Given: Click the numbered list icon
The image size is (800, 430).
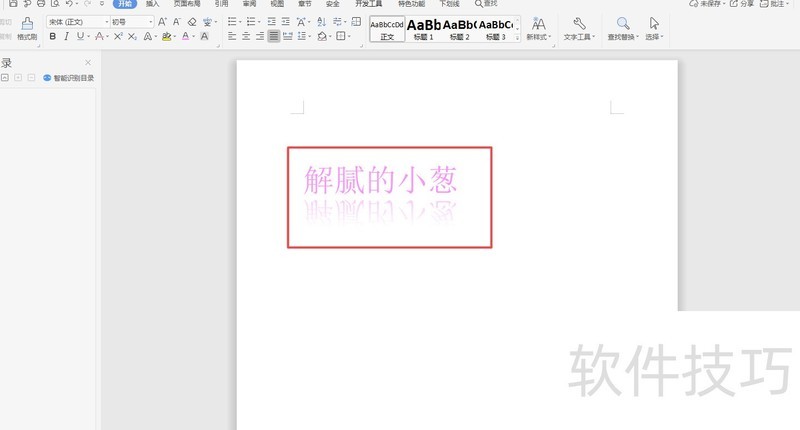Looking at the screenshot, I should pos(251,21).
